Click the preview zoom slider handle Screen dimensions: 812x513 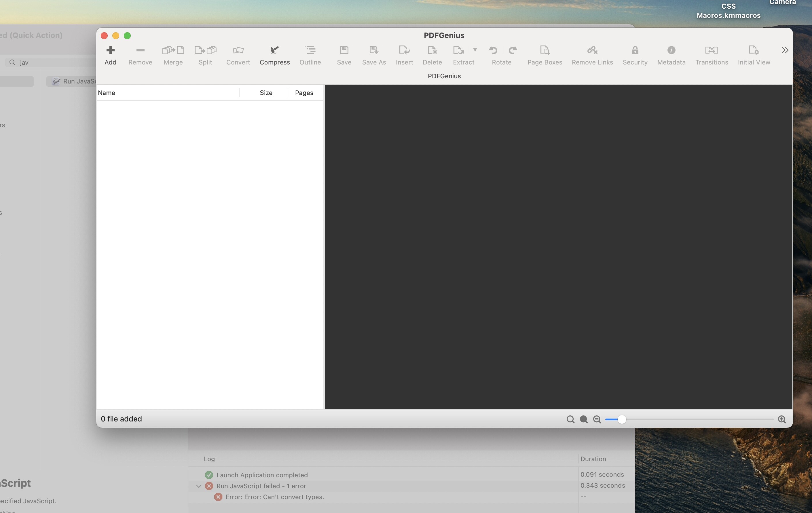point(622,419)
